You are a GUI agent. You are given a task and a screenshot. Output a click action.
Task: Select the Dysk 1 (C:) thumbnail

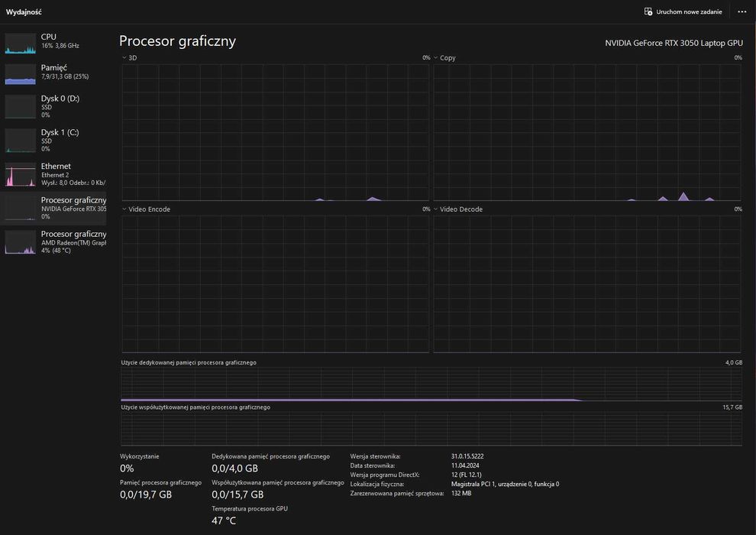21,140
